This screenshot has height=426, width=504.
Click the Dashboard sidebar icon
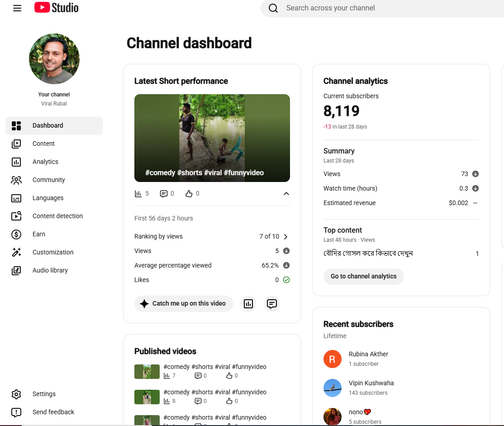click(x=16, y=126)
